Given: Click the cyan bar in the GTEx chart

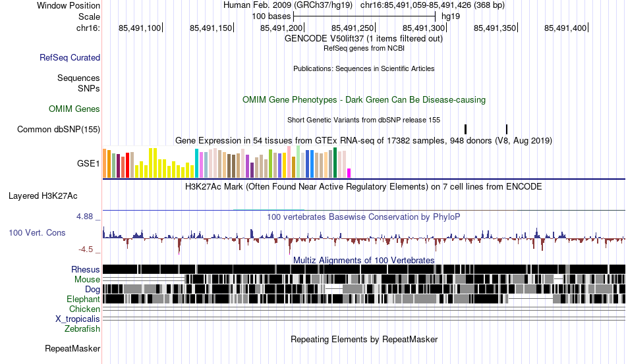Looking at the screenshot, I should [x=196, y=163].
